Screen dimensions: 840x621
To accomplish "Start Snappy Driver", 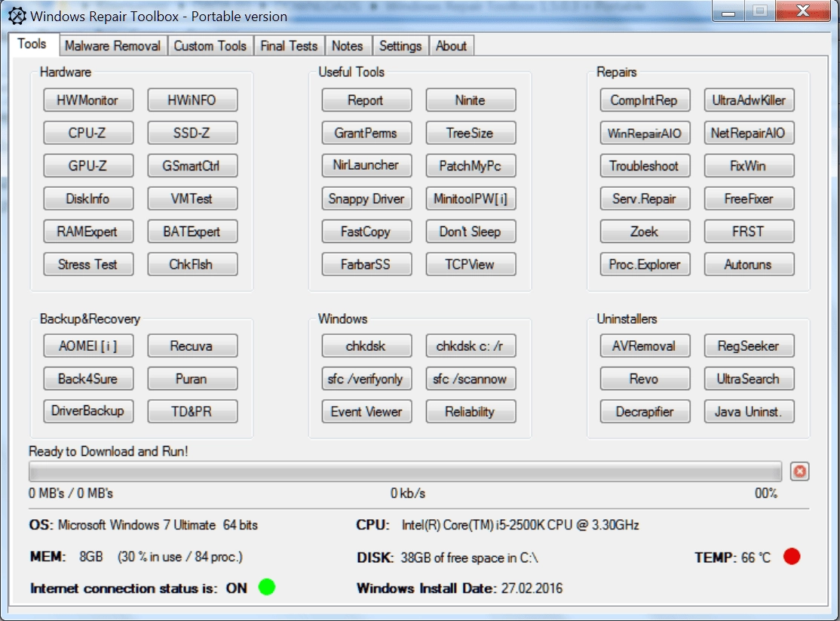I will tap(367, 198).
